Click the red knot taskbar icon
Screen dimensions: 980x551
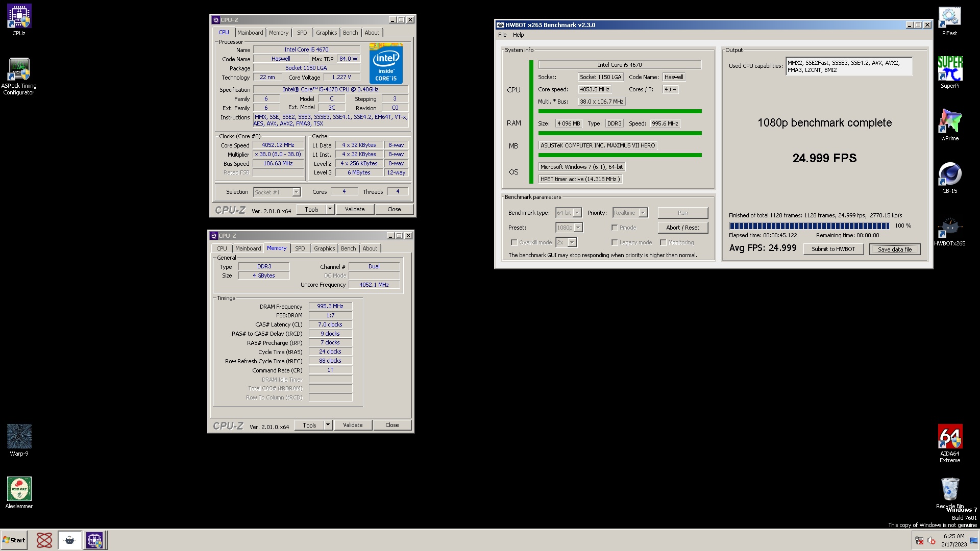[44, 540]
